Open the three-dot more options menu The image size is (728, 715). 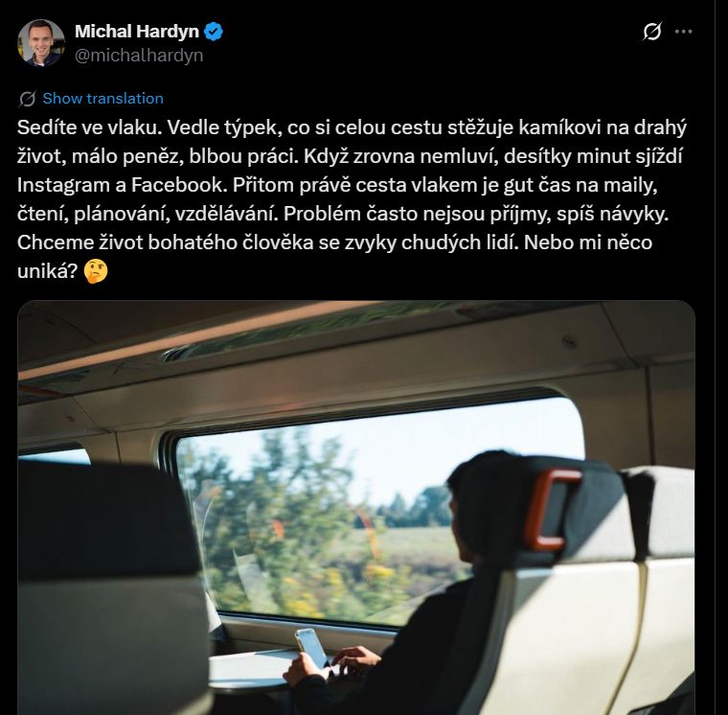[x=683, y=32]
